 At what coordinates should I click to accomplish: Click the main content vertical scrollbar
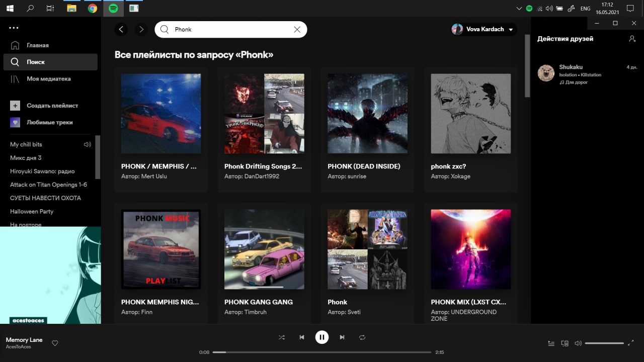coord(527,65)
